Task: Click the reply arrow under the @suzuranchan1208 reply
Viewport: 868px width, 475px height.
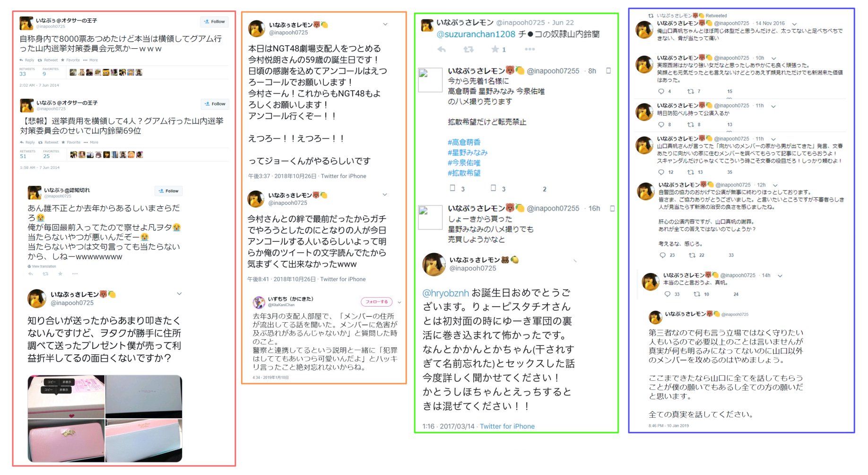Action: (x=442, y=49)
